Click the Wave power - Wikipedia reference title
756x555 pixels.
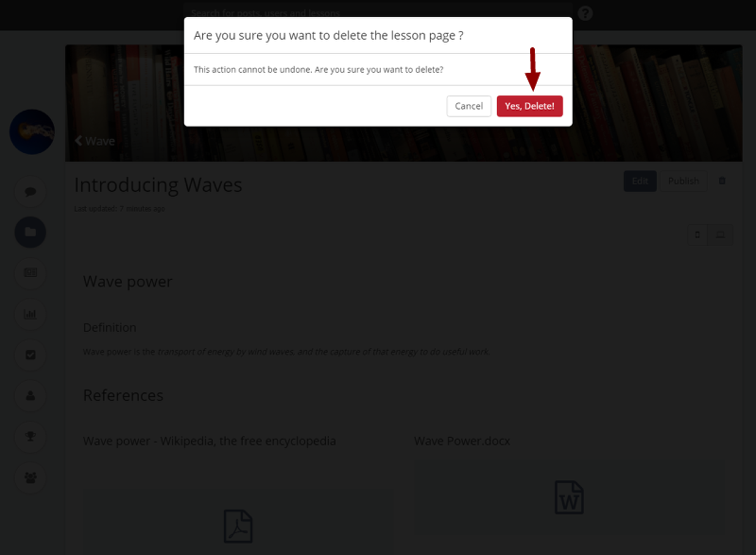pos(209,441)
